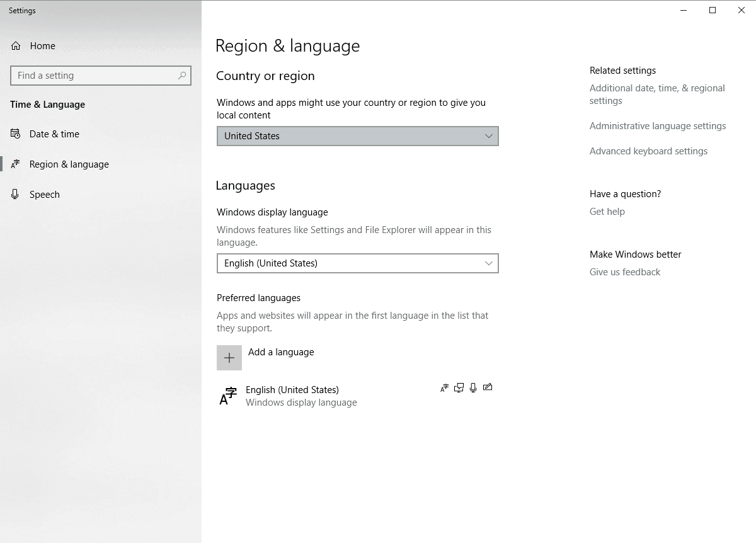Click the Related settings heading
The image size is (756, 543).
coord(622,71)
